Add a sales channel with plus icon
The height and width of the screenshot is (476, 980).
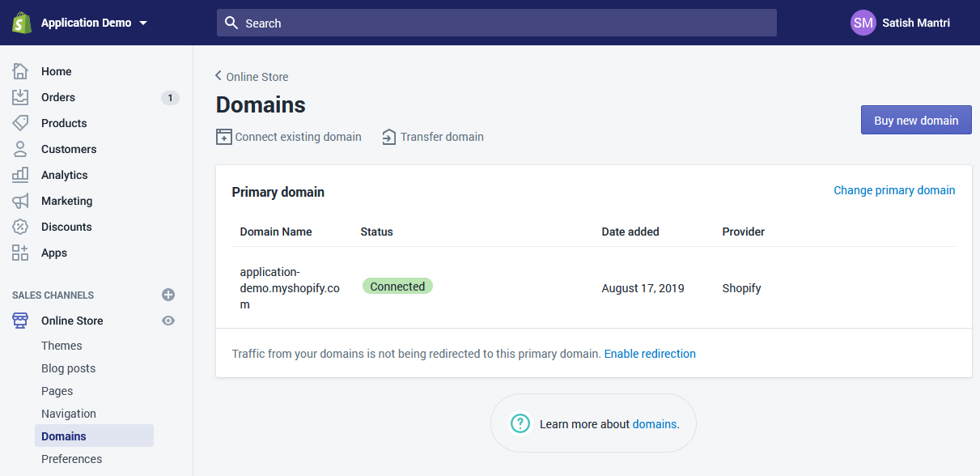coord(168,295)
